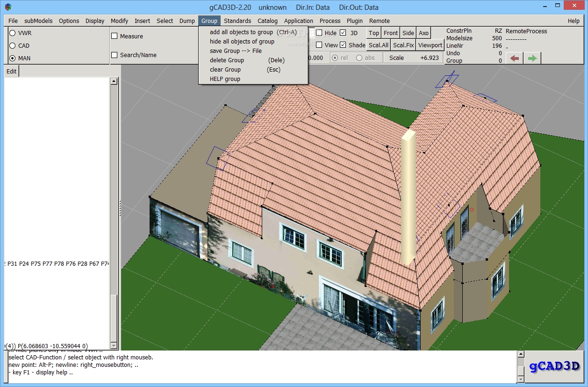The image size is (588, 387).
Task: Click the ConstrPln value RZ
Action: point(498,31)
